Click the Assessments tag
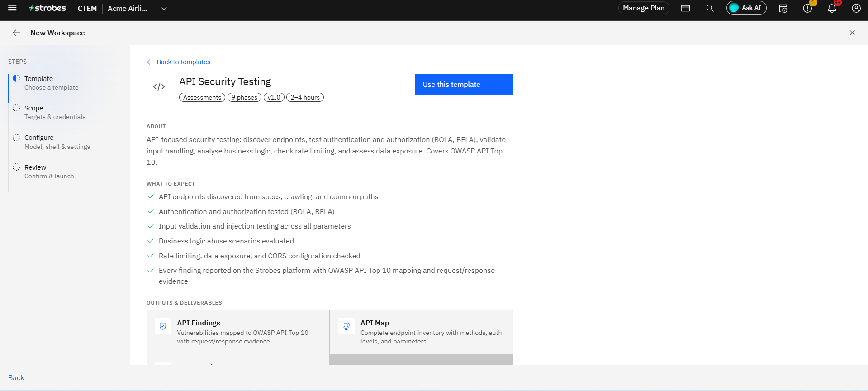 (x=202, y=97)
